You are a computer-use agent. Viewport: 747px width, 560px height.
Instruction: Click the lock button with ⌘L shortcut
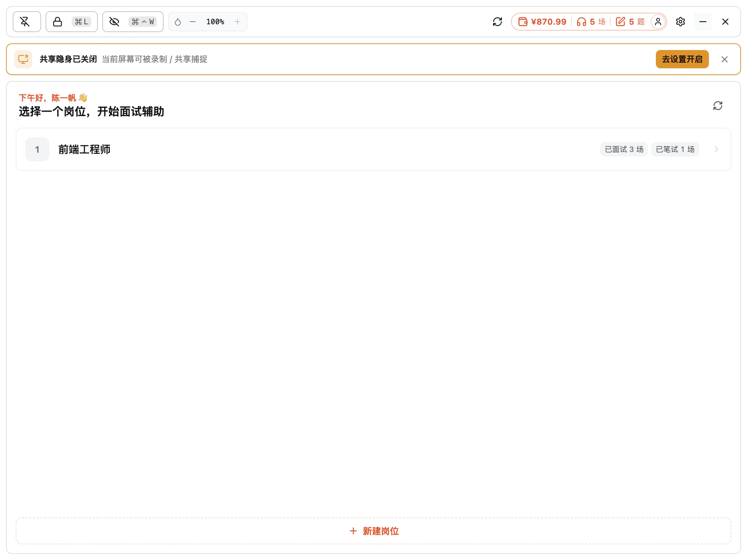pos(71,22)
